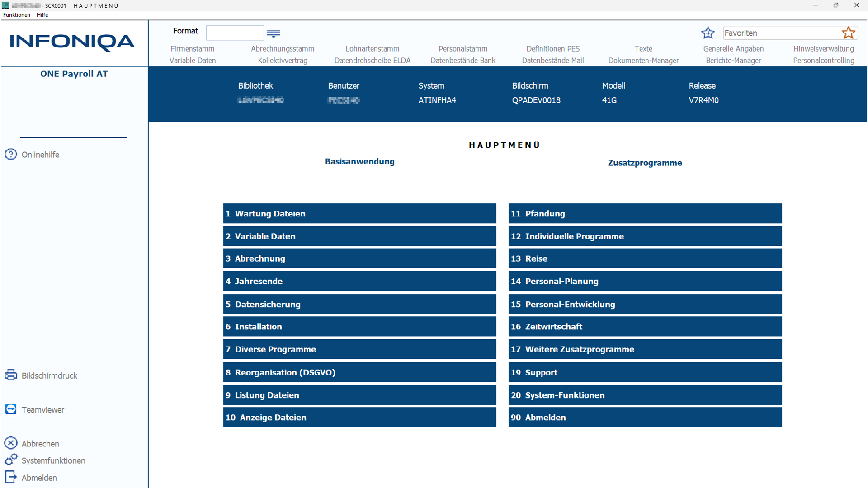Open the Funktionen menu

click(x=16, y=14)
